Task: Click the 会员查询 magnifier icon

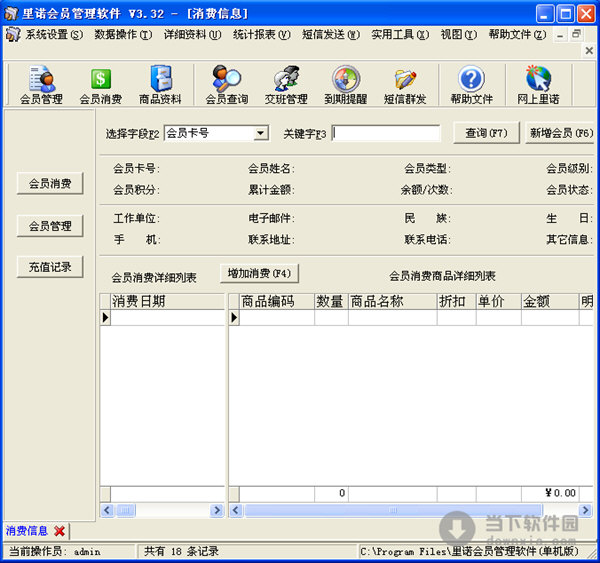Action: 226,84
